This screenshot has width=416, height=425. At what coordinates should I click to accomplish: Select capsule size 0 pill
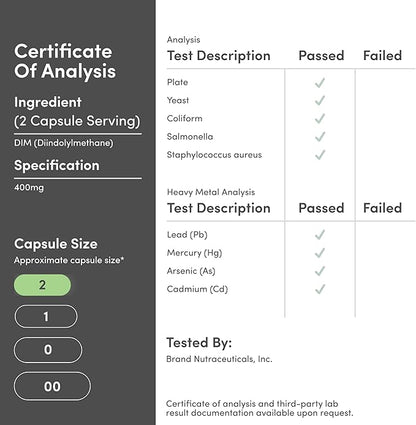click(48, 350)
